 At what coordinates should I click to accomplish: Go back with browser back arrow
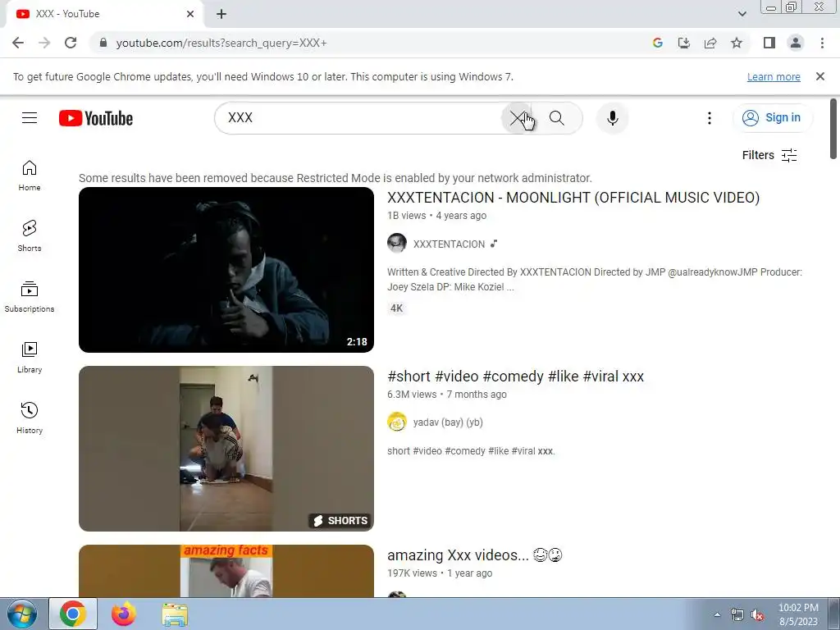[18, 43]
